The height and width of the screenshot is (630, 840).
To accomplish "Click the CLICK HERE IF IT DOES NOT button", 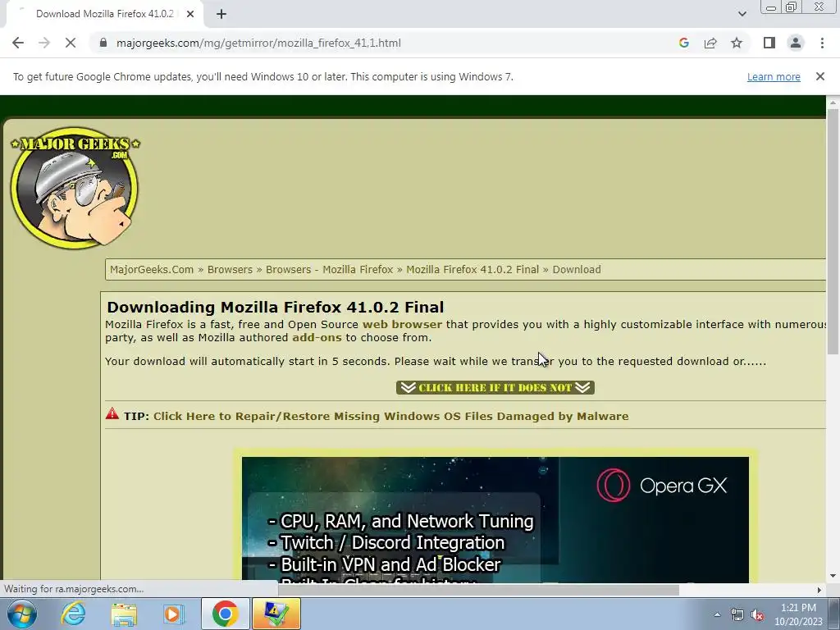I will 495,387.
